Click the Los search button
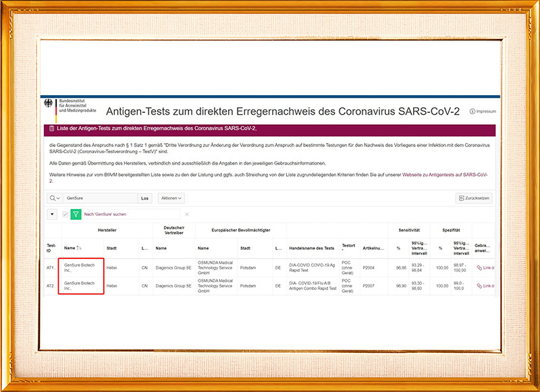540x392 pixels. tap(144, 198)
